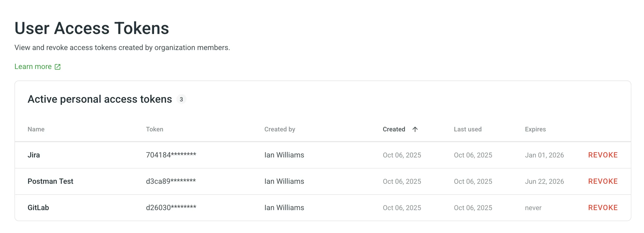Click creator name Ian Williams on the Jira row
This screenshot has height=233, width=644.
(284, 155)
